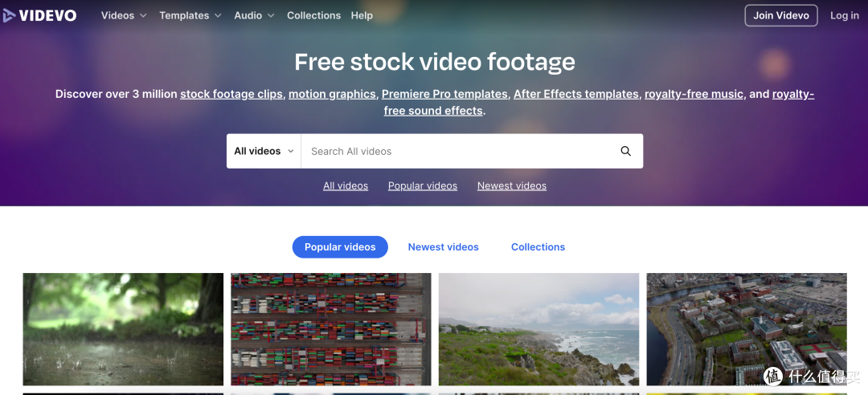868x395 pixels.
Task: Open the shipping containers aerial video thumbnail
Action: (331, 329)
